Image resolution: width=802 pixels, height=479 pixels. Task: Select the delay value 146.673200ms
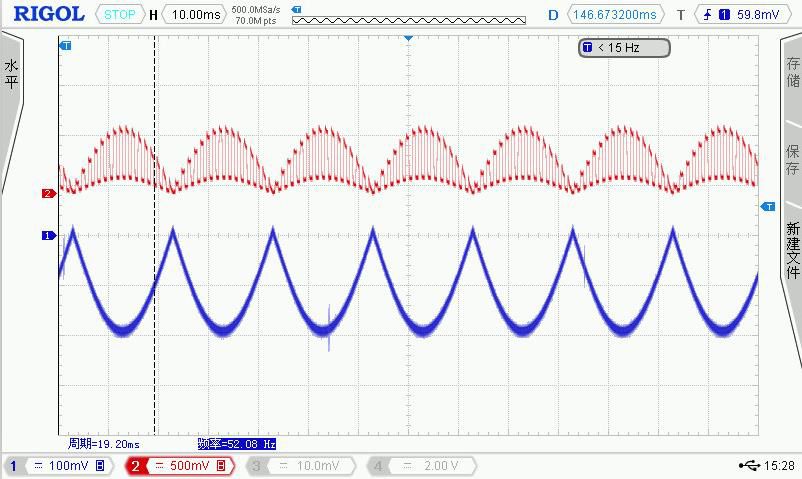[614, 15]
